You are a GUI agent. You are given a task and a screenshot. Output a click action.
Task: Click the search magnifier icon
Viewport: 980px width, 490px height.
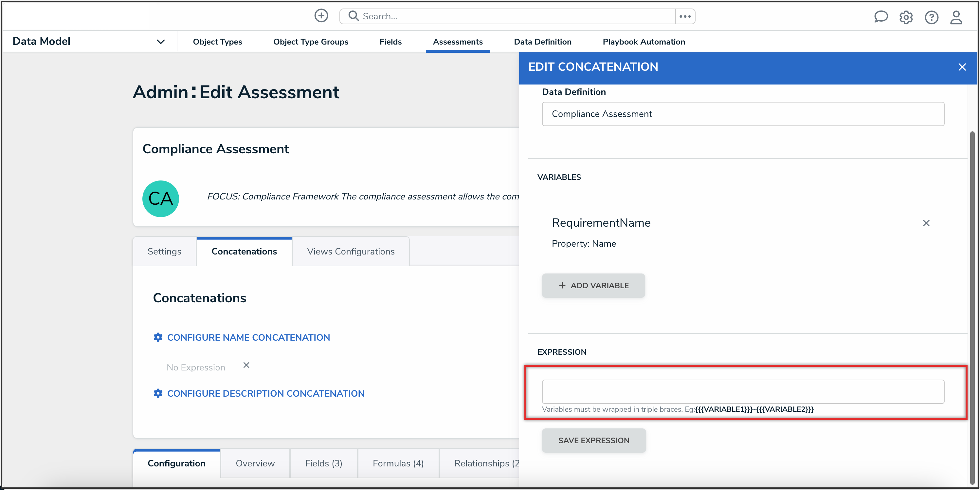click(354, 16)
